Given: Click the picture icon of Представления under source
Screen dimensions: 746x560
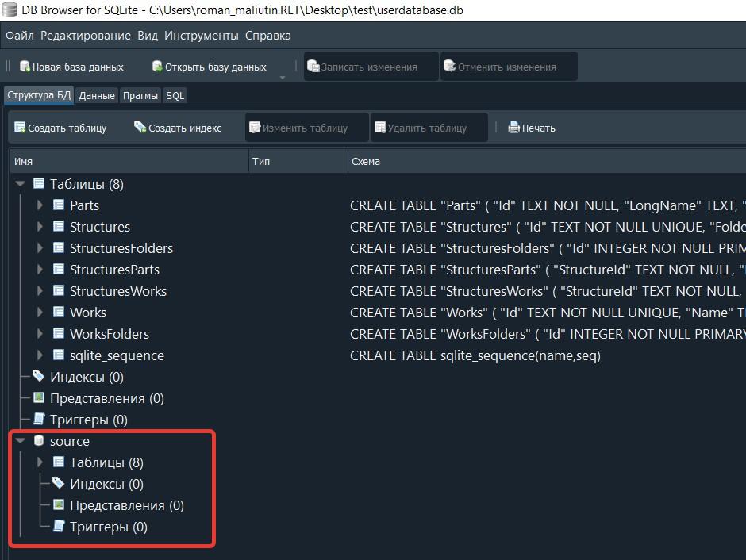Looking at the screenshot, I should pos(59,504).
